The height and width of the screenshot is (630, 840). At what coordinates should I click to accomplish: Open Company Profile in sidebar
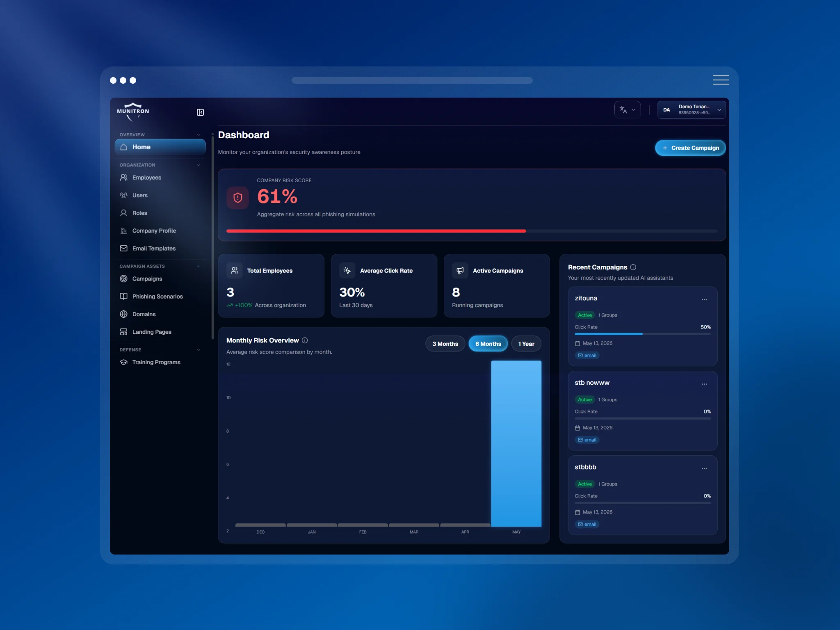click(160, 231)
